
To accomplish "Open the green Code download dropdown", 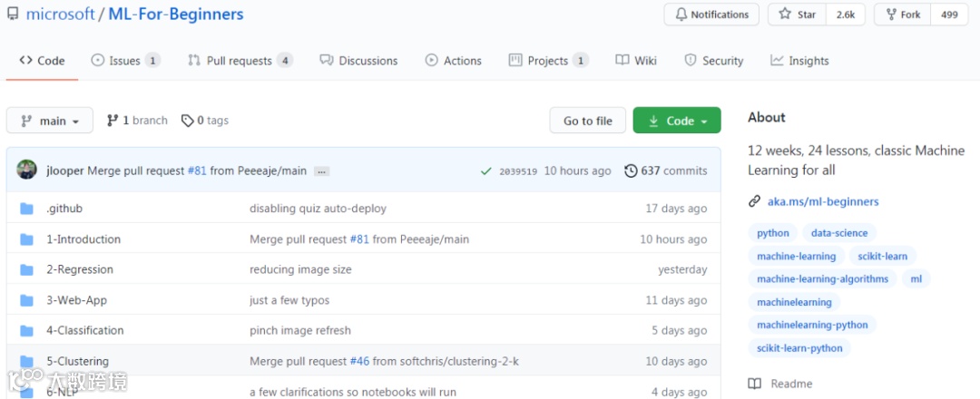I will click(x=677, y=121).
